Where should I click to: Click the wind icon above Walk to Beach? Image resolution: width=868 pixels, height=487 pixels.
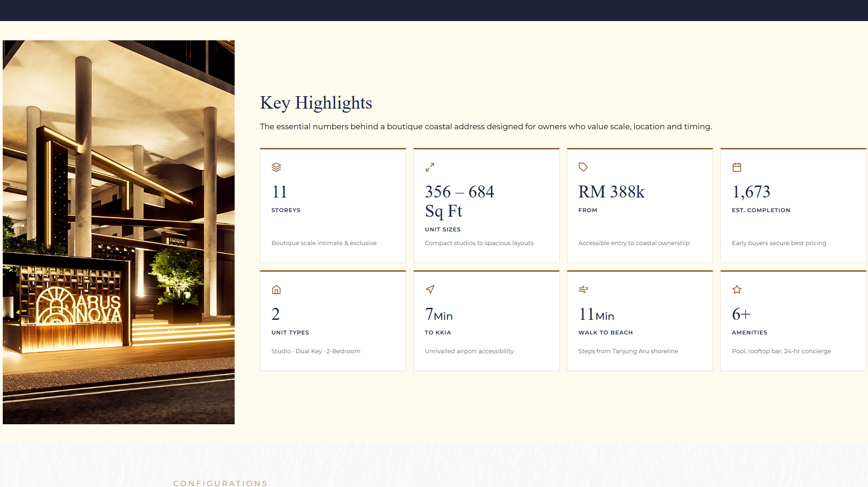583,290
